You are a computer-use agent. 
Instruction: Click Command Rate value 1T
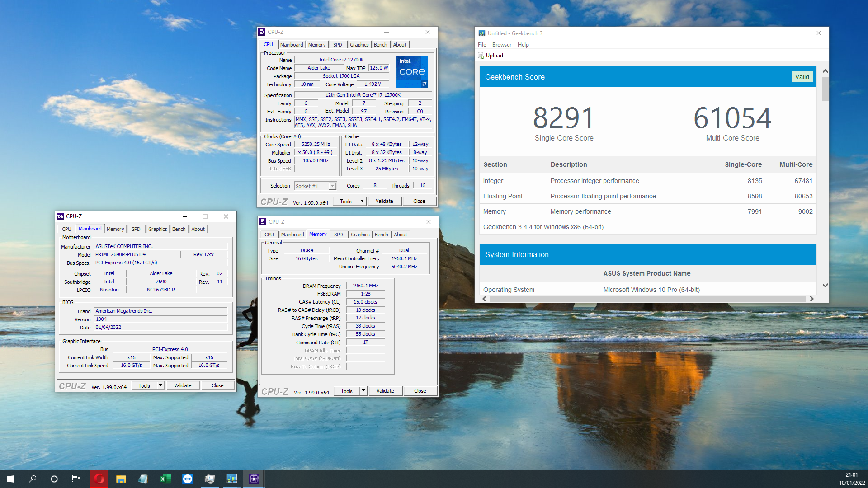pos(365,342)
